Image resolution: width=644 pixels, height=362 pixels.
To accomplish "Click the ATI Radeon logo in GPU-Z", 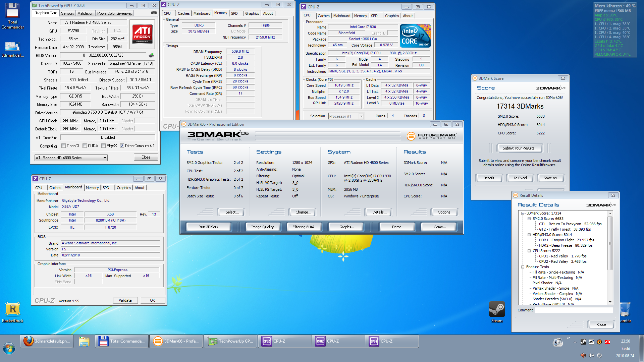I will (x=142, y=34).
